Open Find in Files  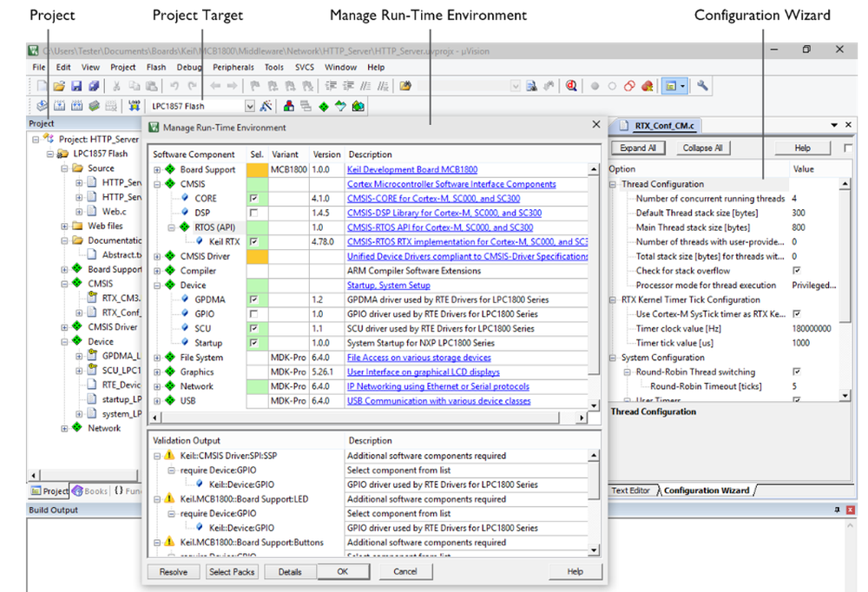(531, 85)
